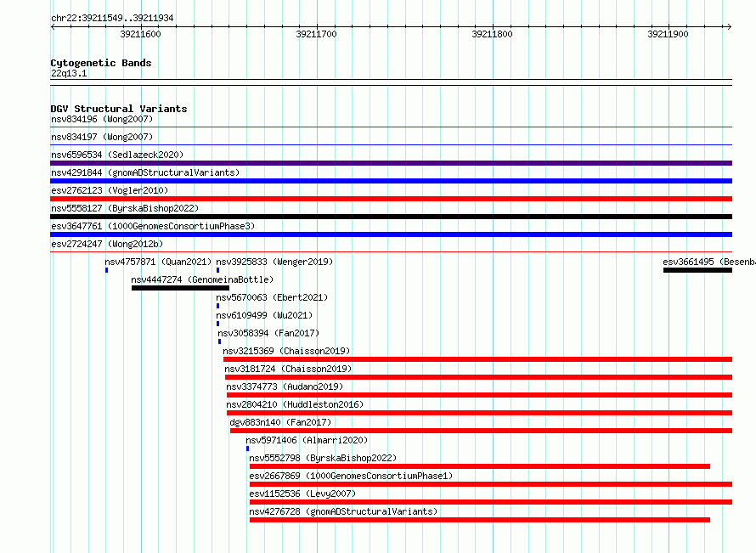Click the 39211800 ruler position label
This screenshot has height=553, width=756.
493,34
